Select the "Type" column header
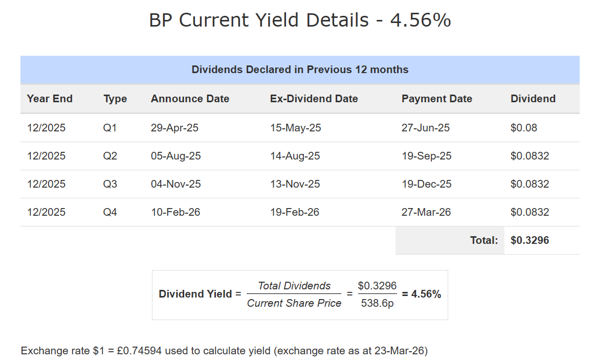Image resolution: width=594 pixels, height=364 pixels. point(115,99)
